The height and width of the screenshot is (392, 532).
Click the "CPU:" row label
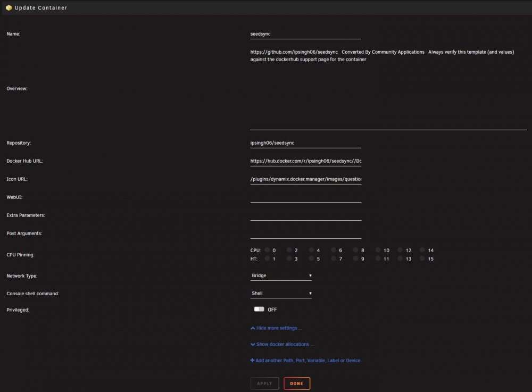pyautogui.click(x=255, y=251)
